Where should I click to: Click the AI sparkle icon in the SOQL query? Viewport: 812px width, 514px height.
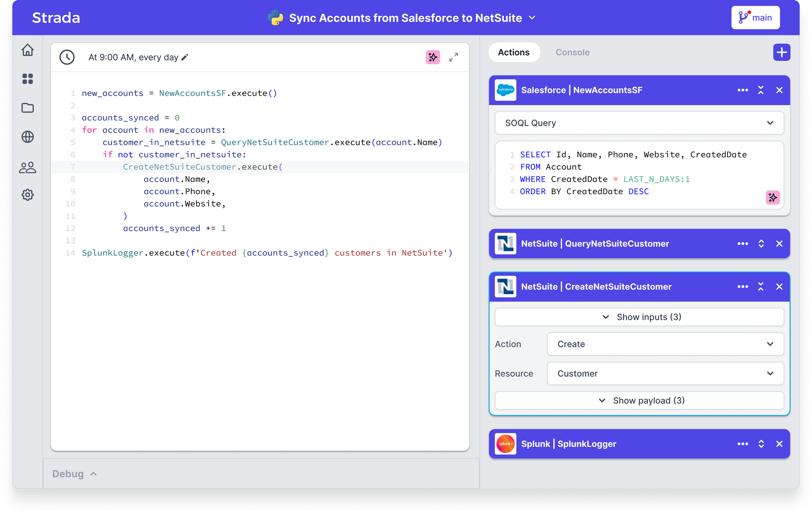(773, 198)
